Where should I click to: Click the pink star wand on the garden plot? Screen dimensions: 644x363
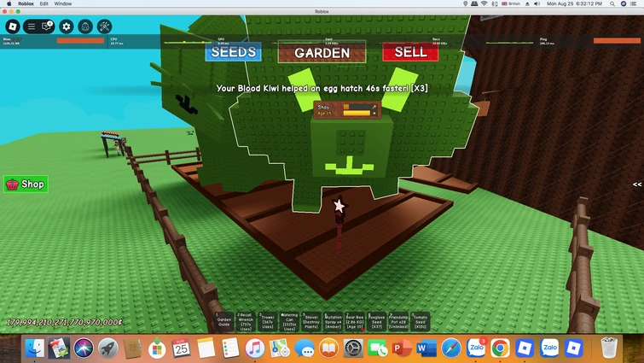339,206
